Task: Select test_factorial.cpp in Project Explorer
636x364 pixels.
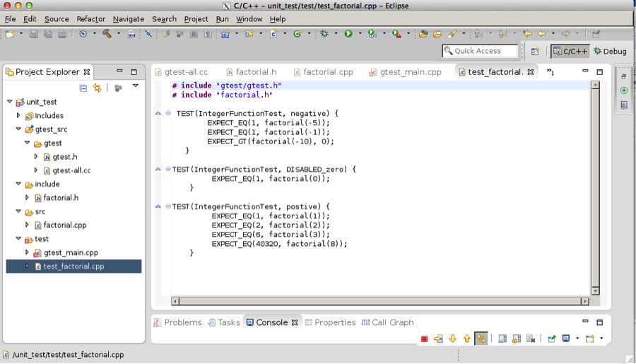Action: tap(73, 266)
